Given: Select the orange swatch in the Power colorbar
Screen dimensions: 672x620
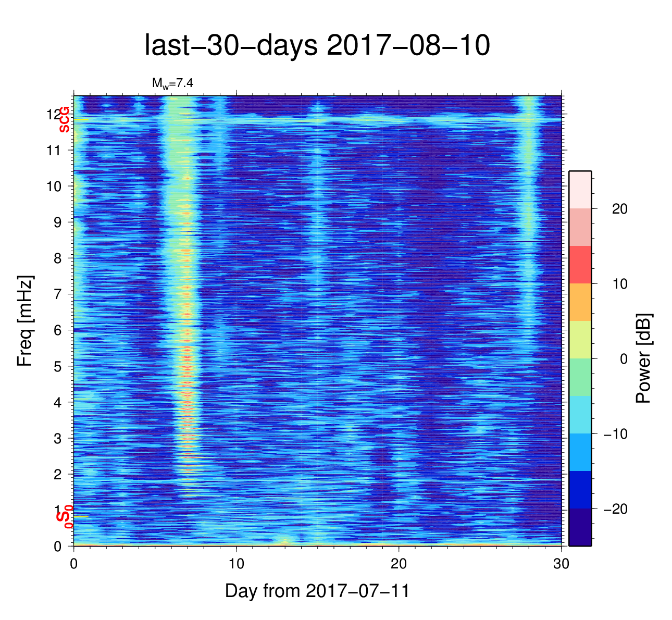Looking at the screenshot, I should [x=580, y=302].
